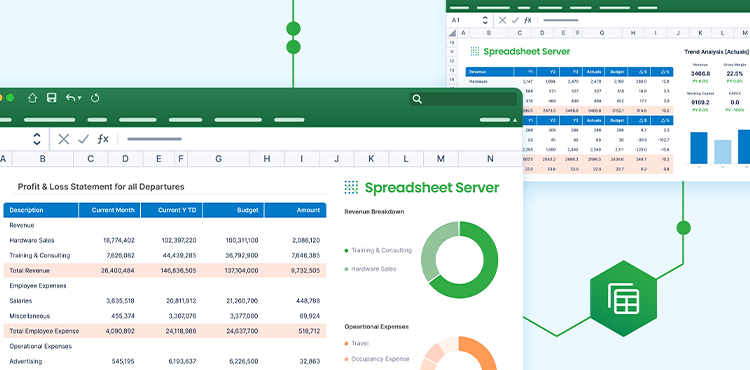
Task: Click the cell value 21,260,700
Action: point(242,301)
